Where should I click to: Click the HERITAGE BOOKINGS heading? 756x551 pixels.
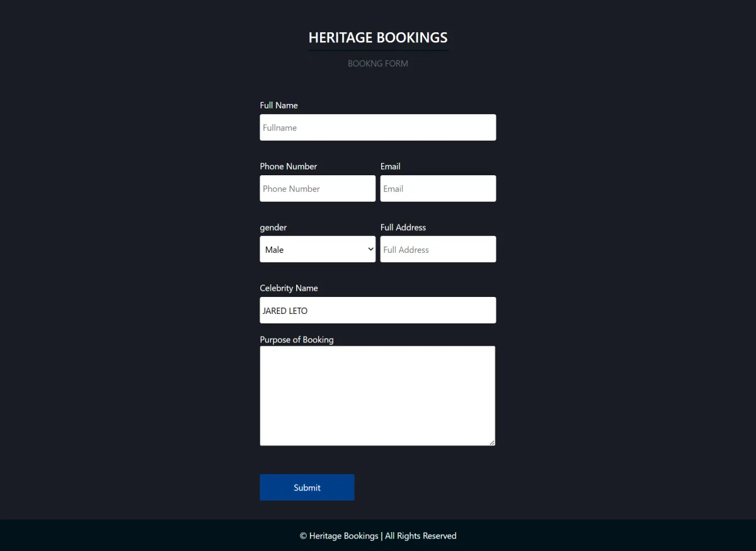point(377,37)
